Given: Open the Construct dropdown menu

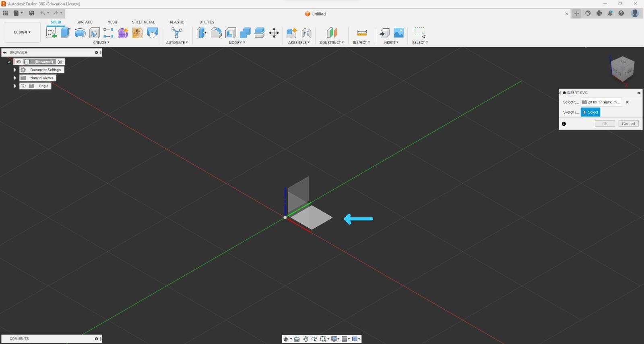Looking at the screenshot, I should 332,43.
